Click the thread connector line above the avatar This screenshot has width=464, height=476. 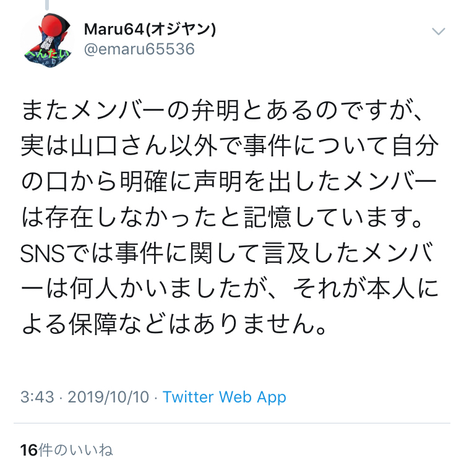tap(47, 4)
